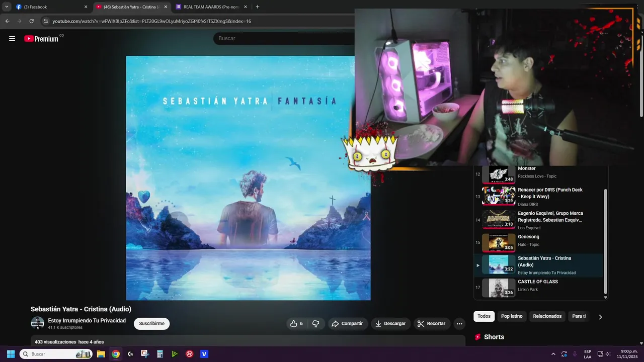644x362 pixels.
Task: Select the 'Todos' filter chip
Action: pos(484,316)
